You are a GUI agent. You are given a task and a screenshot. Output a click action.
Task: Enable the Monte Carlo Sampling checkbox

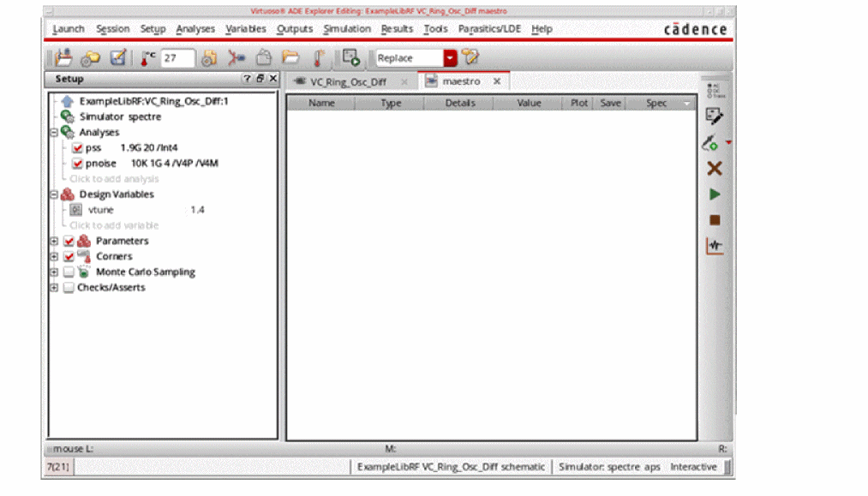(x=69, y=272)
